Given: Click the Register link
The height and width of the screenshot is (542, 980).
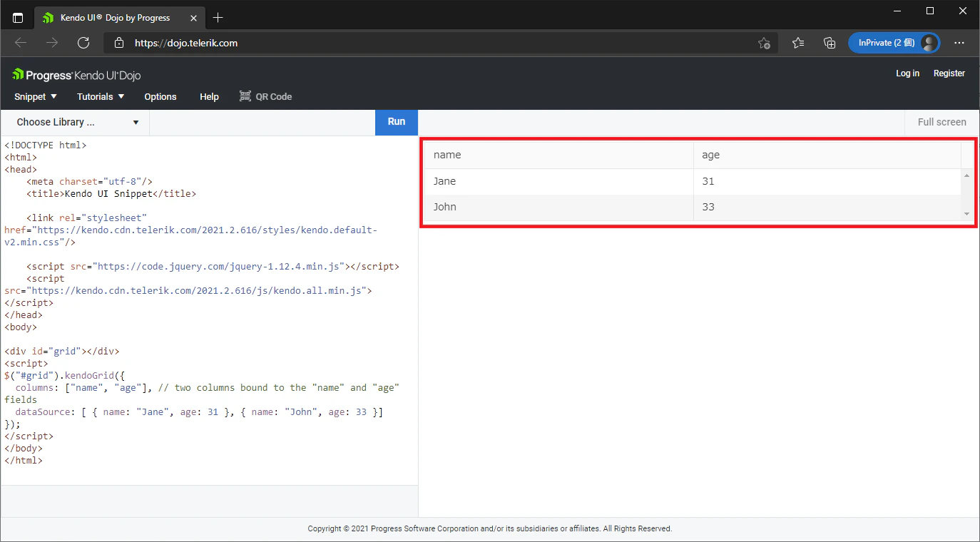Looking at the screenshot, I should click(949, 73).
